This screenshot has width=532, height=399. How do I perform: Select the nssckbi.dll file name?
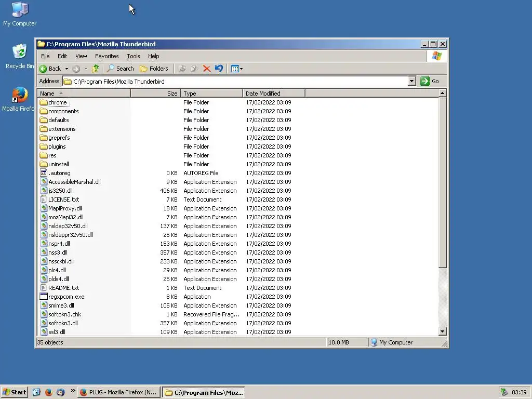pos(61,261)
